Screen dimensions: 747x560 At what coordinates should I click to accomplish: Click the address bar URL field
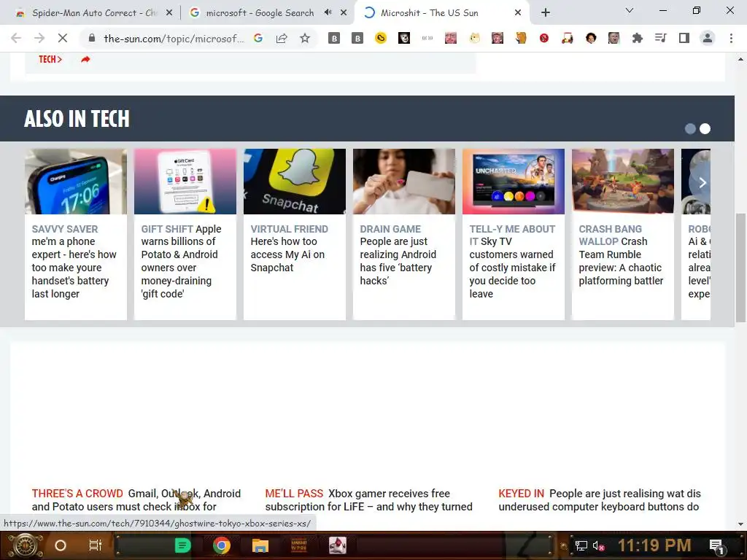point(174,38)
